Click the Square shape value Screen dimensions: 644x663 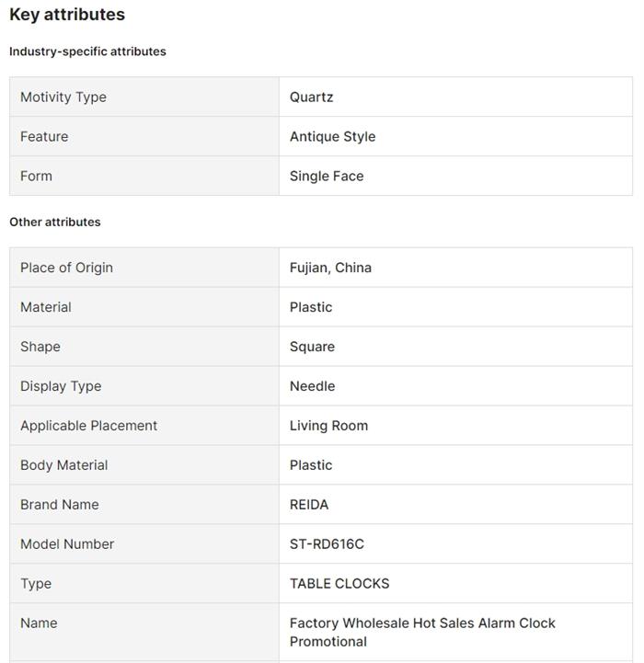pos(312,347)
